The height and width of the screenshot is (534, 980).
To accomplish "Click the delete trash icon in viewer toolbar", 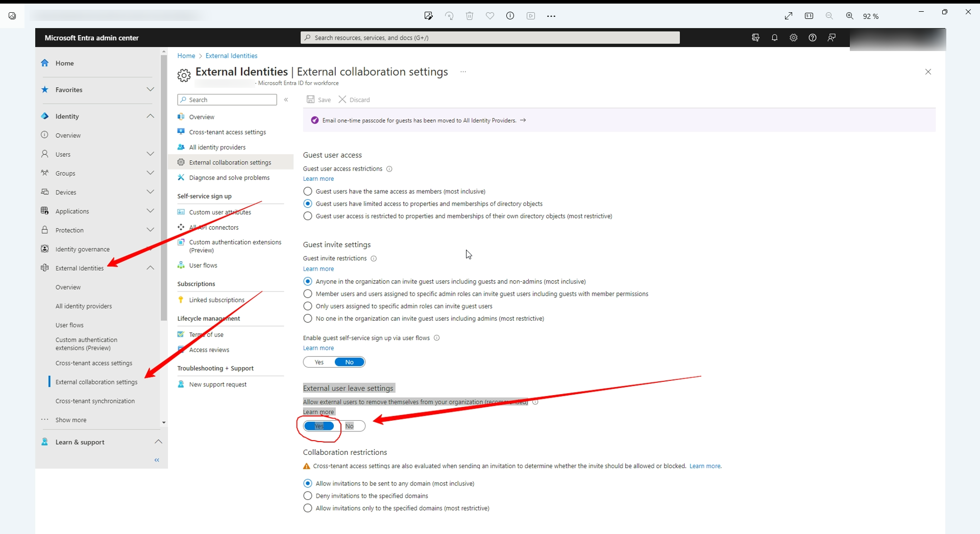I will pos(470,16).
